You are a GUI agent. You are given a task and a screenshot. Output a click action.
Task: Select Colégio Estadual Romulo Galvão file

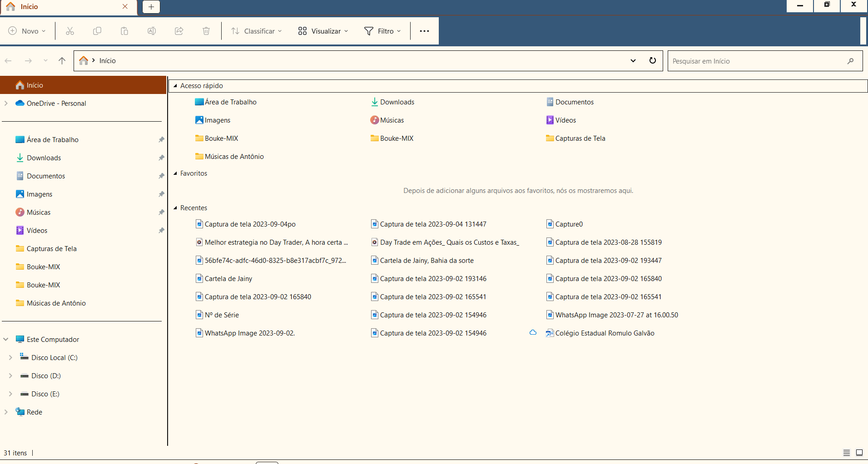[600, 333]
